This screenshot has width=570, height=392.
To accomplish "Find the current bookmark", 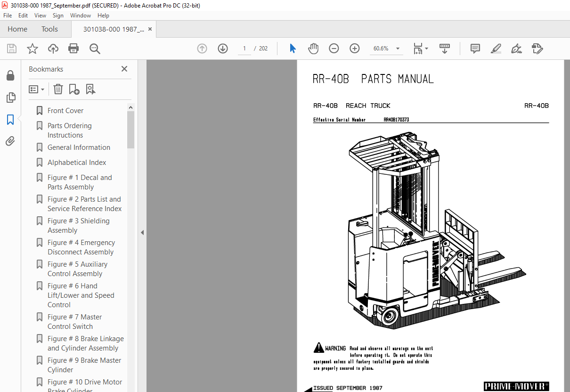I will pyautogui.click(x=90, y=89).
